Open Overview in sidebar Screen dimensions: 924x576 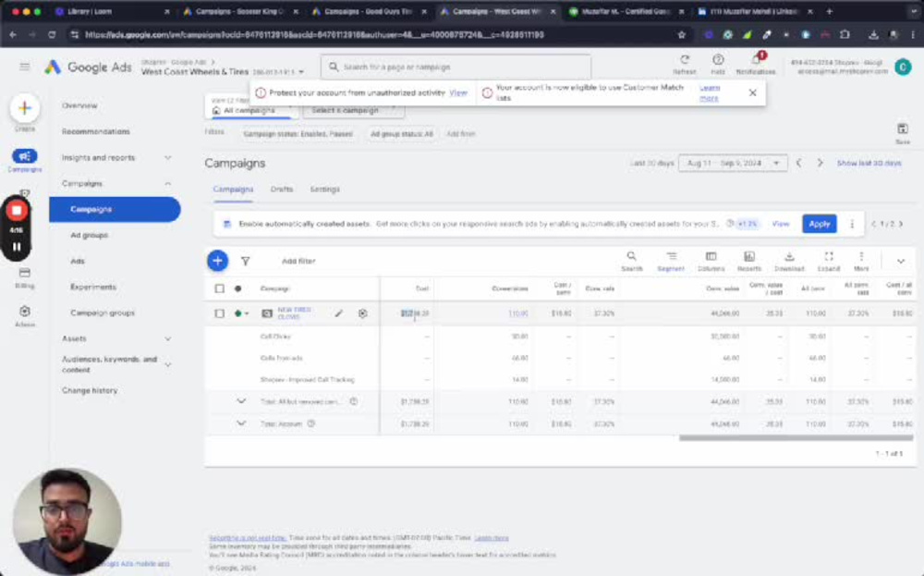79,105
